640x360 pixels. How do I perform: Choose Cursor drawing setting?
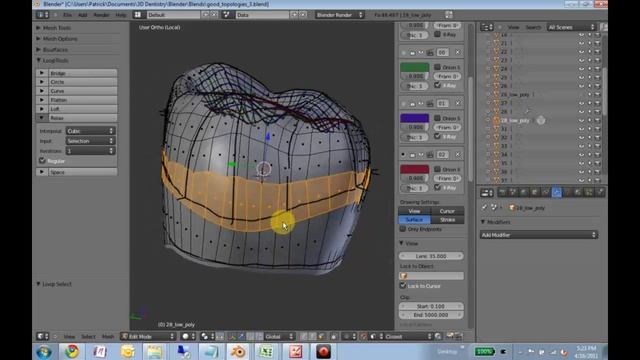point(447,211)
